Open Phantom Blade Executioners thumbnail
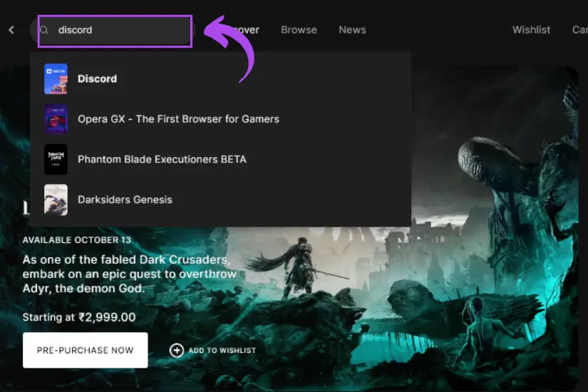The height and width of the screenshot is (392, 588). 56,160
